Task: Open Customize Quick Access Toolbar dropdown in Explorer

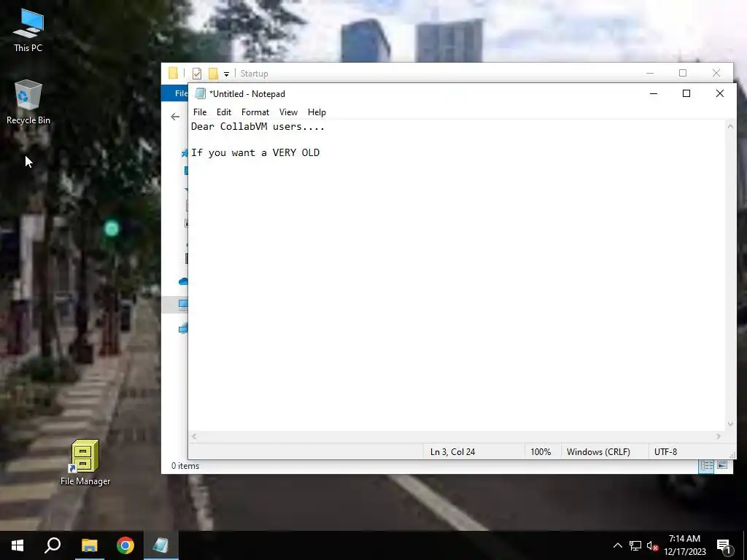Action: [x=226, y=74]
